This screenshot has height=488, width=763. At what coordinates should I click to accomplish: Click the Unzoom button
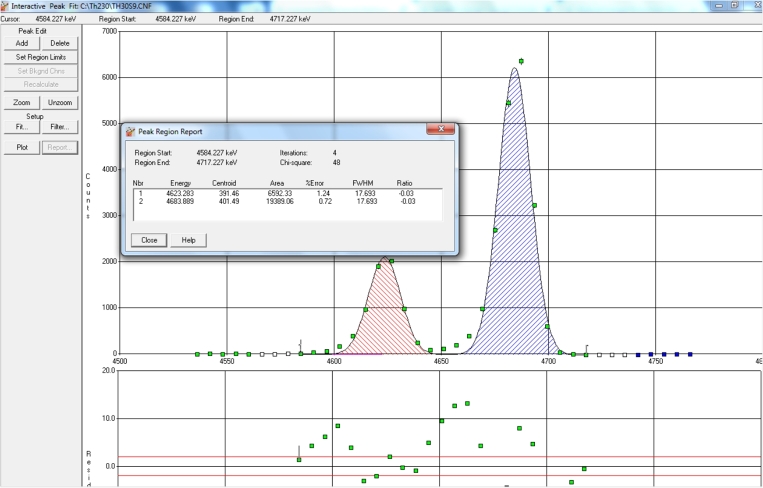click(60, 103)
